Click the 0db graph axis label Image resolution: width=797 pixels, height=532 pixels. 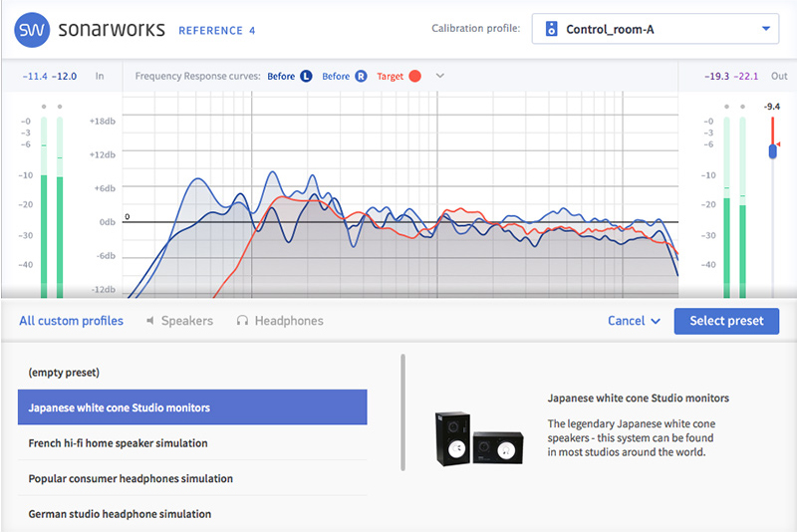(x=107, y=222)
